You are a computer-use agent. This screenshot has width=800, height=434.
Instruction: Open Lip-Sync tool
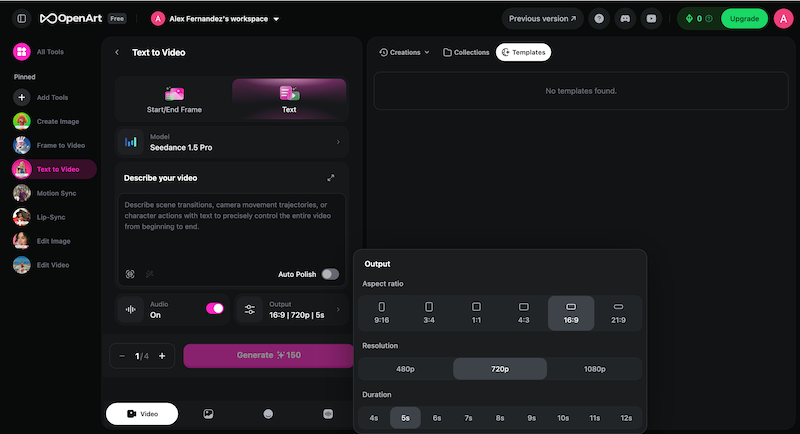pos(40,217)
